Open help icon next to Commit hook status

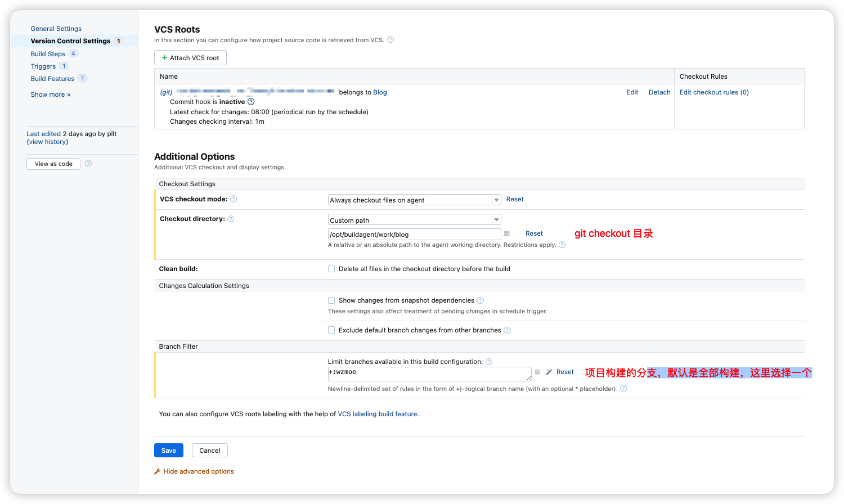251,102
